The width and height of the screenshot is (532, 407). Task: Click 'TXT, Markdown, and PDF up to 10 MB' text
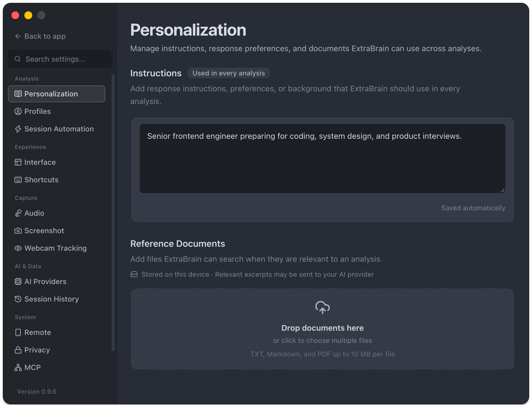coord(323,354)
